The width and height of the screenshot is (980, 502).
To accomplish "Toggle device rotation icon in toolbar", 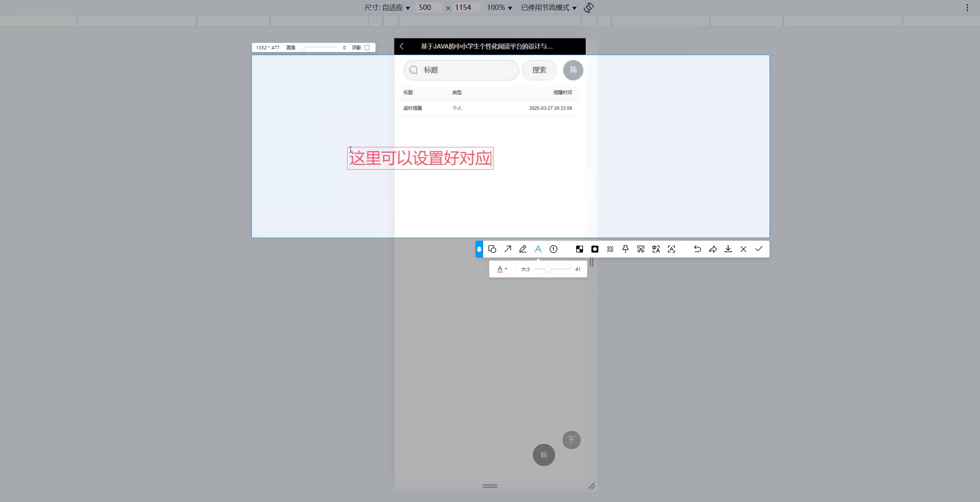I will pos(589,8).
